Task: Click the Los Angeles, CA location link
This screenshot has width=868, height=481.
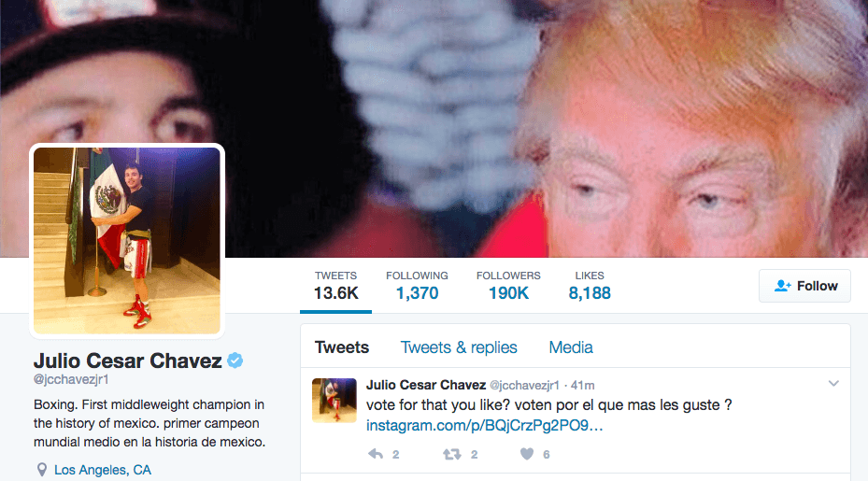Action: (103, 470)
